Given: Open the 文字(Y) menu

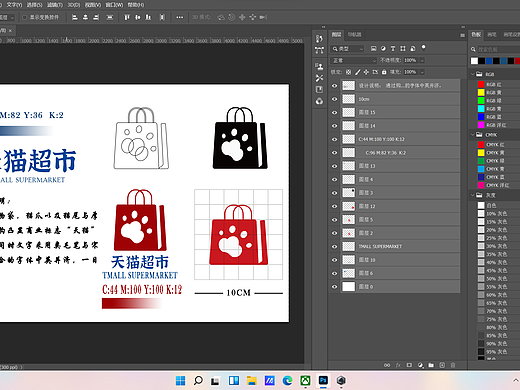Looking at the screenshot, I should [x=14, y=5].
